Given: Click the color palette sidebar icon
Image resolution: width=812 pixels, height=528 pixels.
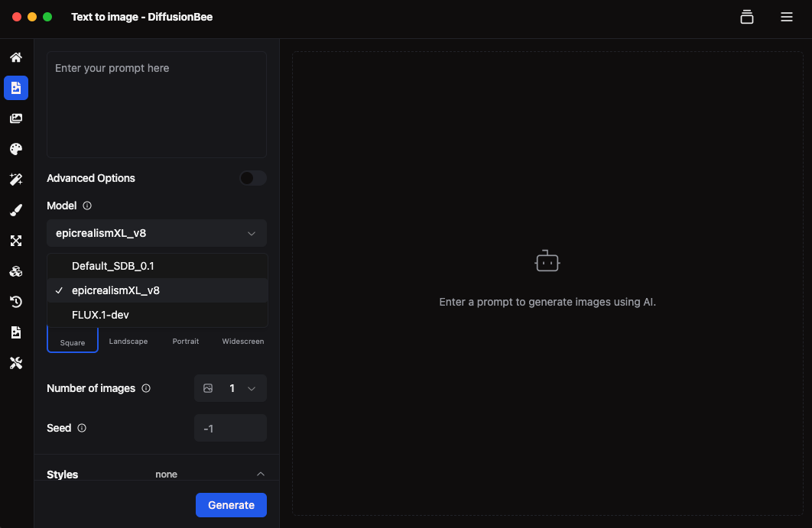Looking at the screenshot, I should tap(16, 149).
